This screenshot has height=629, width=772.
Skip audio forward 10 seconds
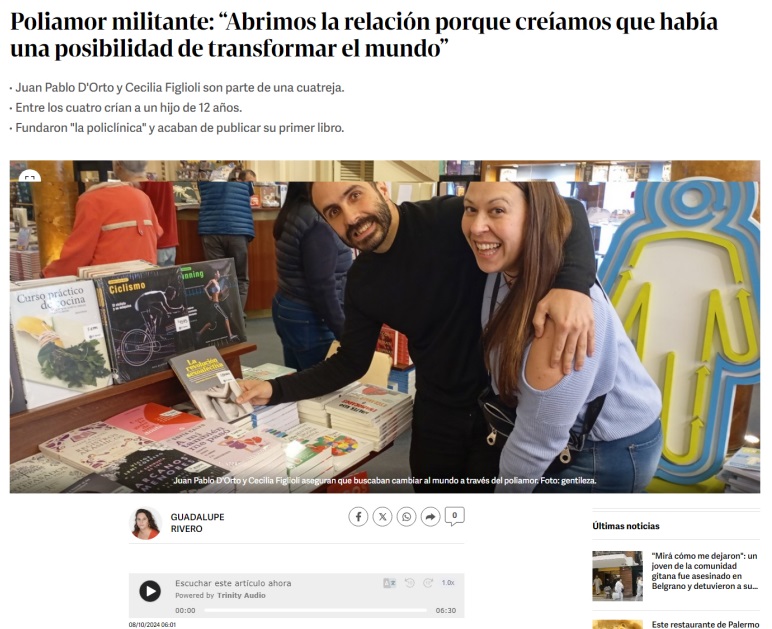click(x=428, y=583)
